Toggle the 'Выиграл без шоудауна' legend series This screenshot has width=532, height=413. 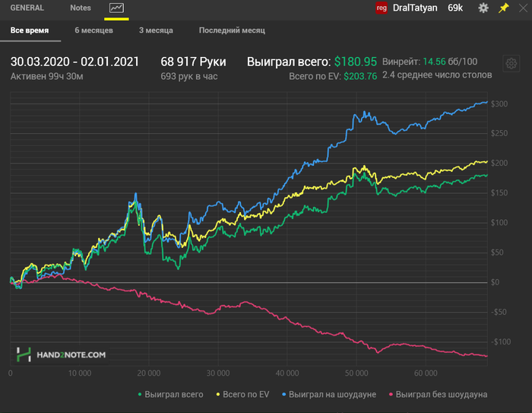tap(438, 394)
